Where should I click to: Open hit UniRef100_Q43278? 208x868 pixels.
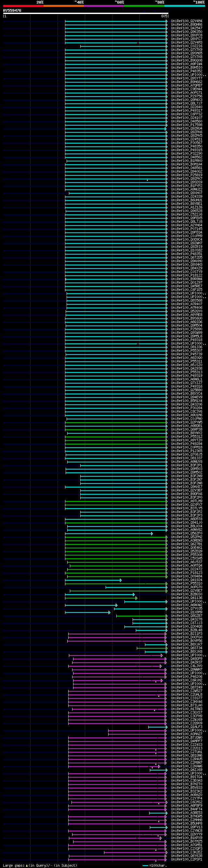click(187, 619)
